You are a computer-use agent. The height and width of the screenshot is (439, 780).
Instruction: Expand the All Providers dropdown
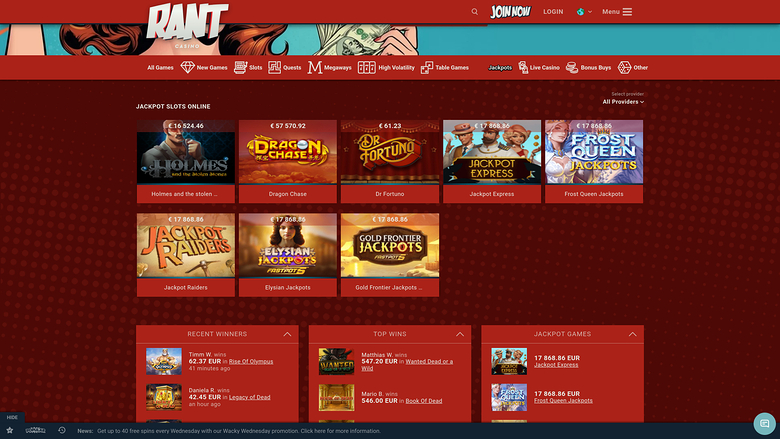623,101
